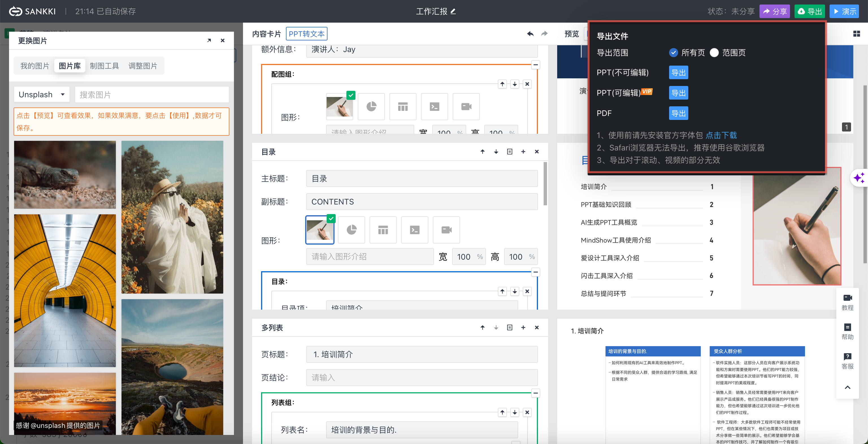
Task: Add a card after 多列表 with plus
Action: pyautogui.click(x=523, y=327)
